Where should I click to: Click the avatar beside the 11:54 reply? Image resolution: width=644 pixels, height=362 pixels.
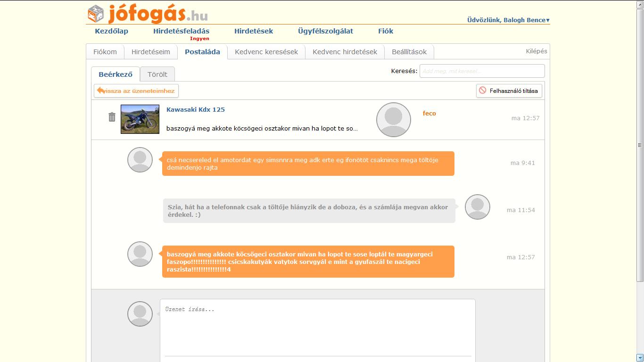[477, 207]
